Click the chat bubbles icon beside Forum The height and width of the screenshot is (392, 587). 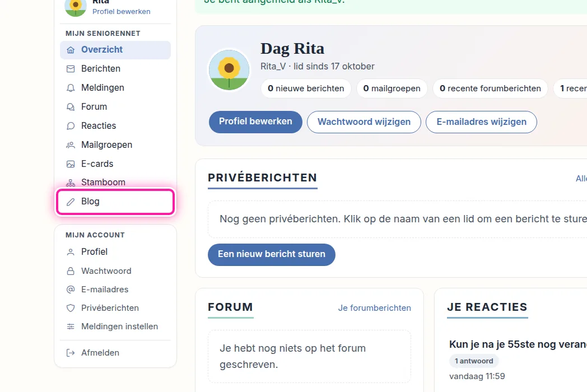[x=71, y=107]
